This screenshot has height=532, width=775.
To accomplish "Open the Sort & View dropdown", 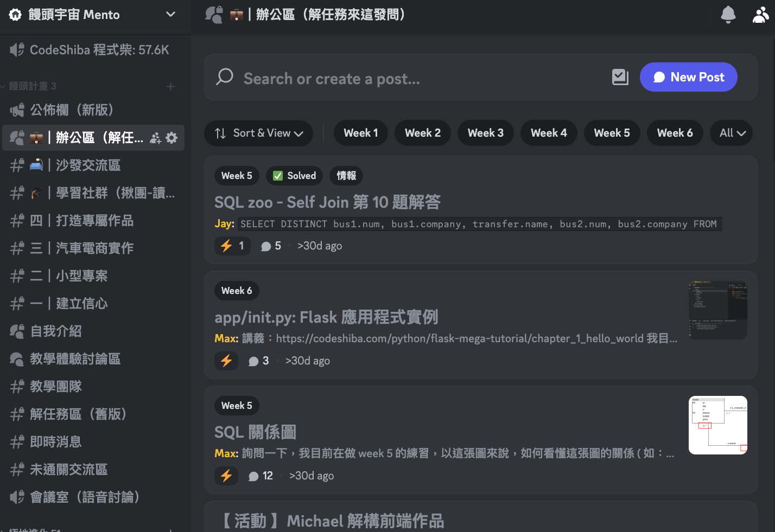I will click(x=258, y=133).
